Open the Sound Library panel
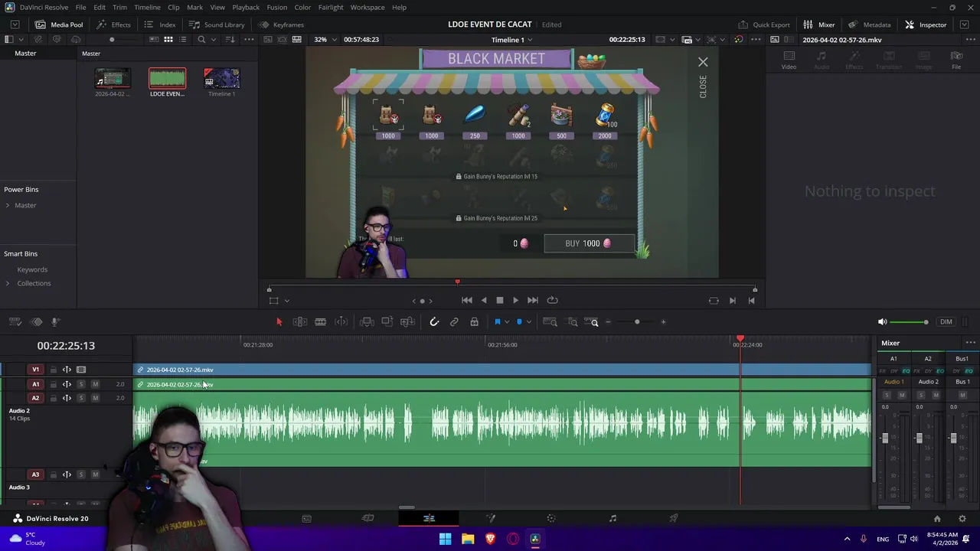980x551 pixels. coord(217,24)
